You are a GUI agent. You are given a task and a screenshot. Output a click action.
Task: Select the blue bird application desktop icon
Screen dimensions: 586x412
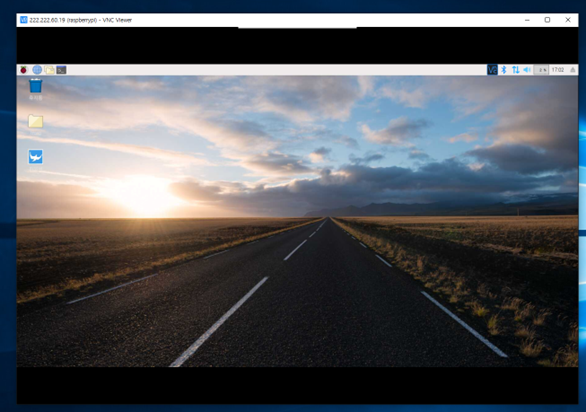(x=36, y=157)
